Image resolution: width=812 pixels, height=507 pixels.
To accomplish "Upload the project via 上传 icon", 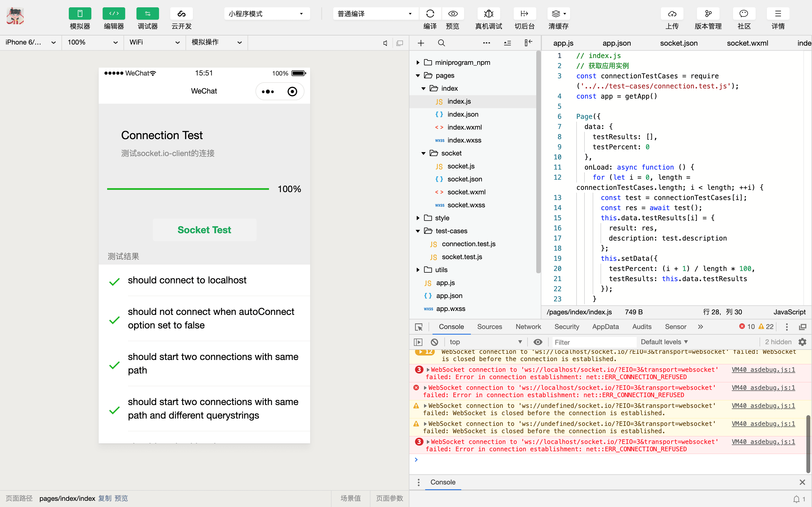I will point(672,14).
